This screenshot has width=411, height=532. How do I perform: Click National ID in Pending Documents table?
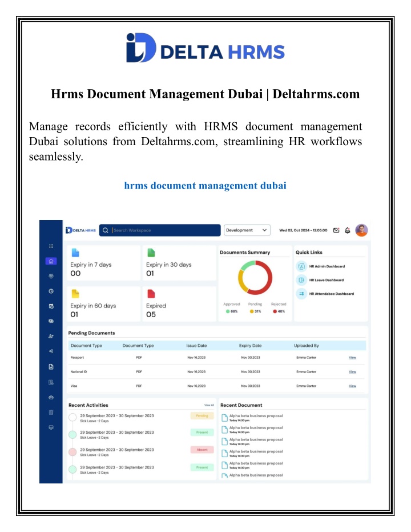click(79, 372)
